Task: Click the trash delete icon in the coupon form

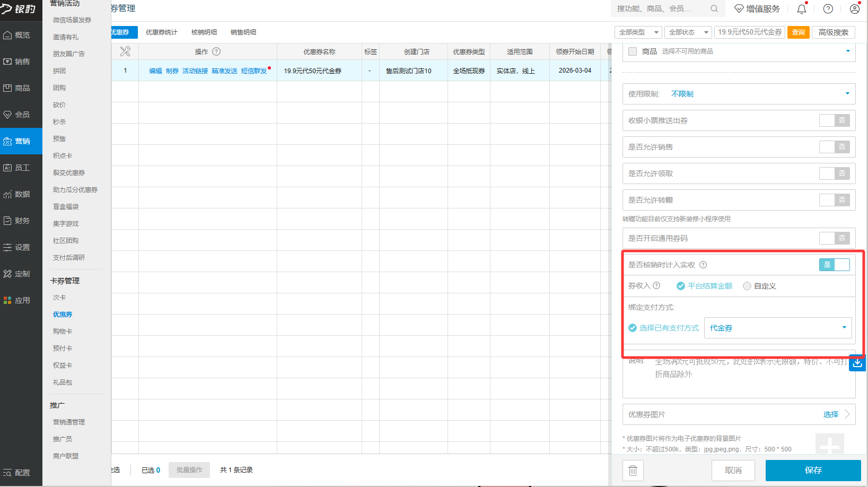Action: pos(633,471)
